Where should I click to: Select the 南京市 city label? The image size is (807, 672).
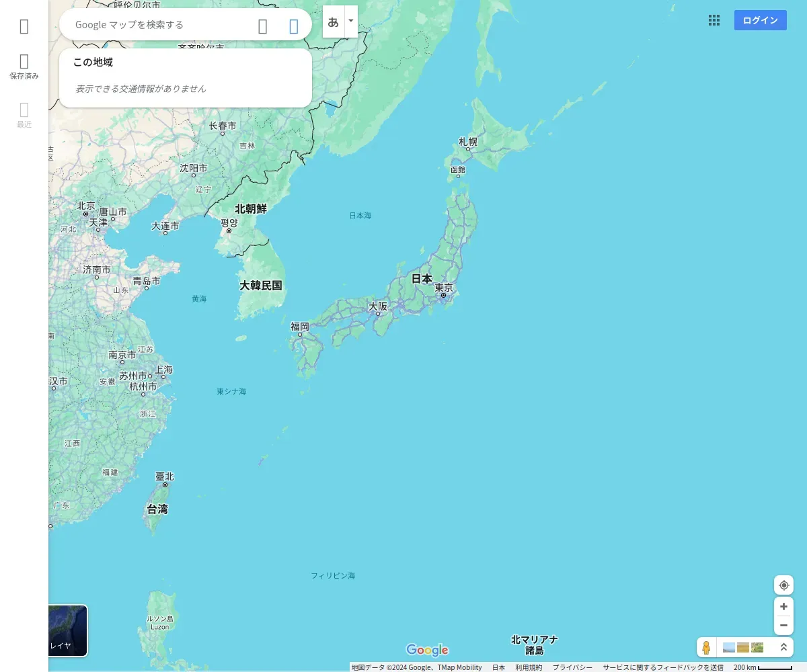122,355
